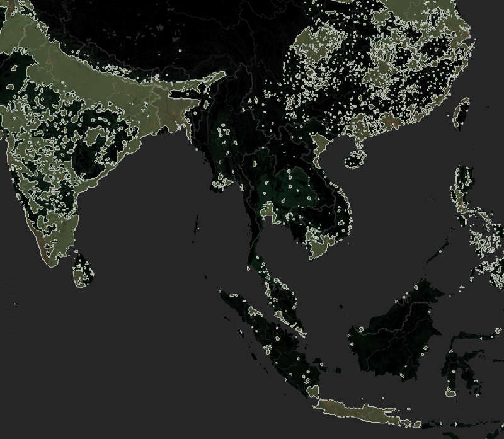Click the Malay Peninsula

point(265,271)
